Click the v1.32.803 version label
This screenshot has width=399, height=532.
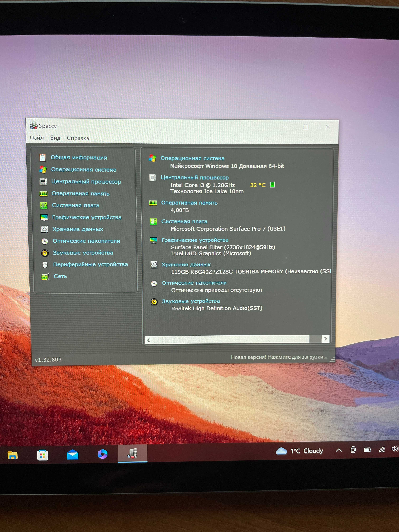pyautogui.click(x=48, y=360)
